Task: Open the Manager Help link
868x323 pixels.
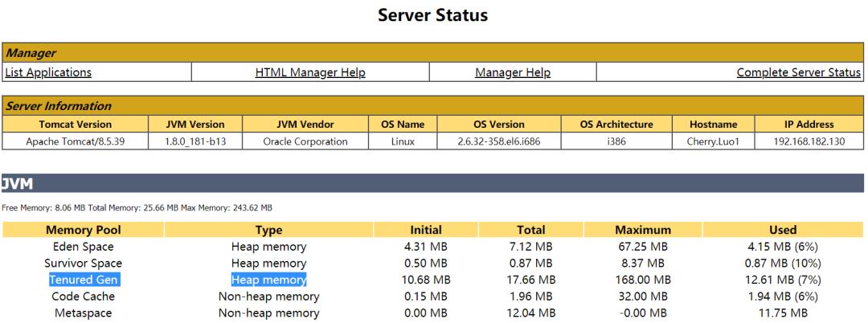Action: coord(513,72)
